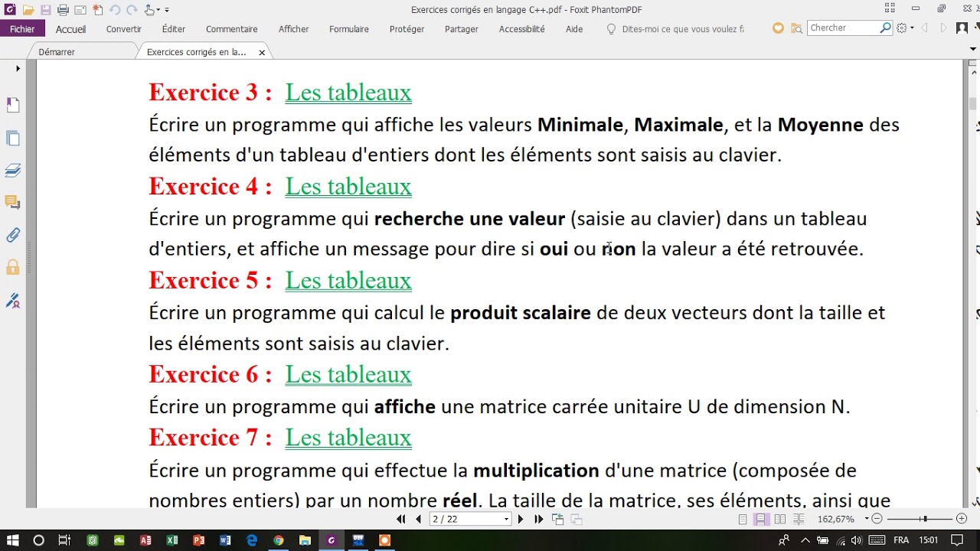Switch to the Accueil ribbon tab
This screenshot has width=980, height=551.
click(x=70, y=29)
